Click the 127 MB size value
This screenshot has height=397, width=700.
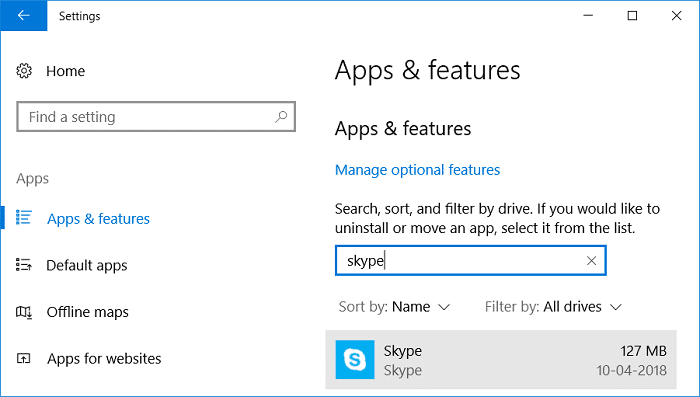643,351
